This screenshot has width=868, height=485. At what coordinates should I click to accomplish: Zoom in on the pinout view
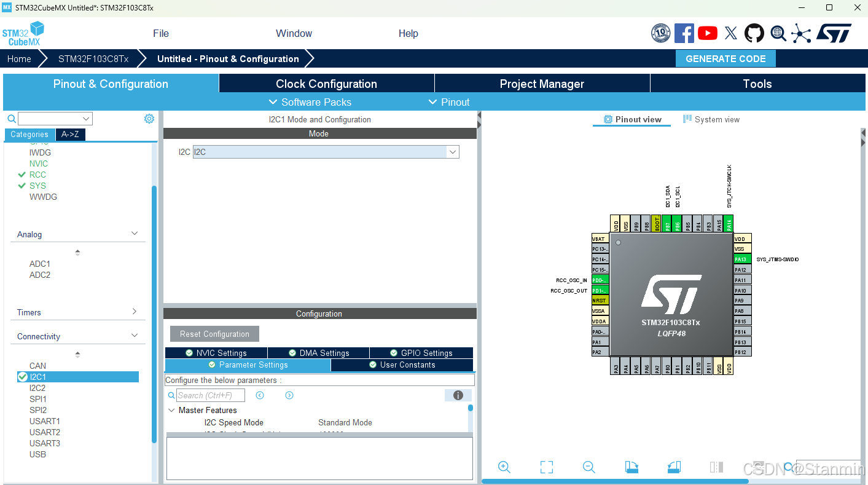(504, 467)
